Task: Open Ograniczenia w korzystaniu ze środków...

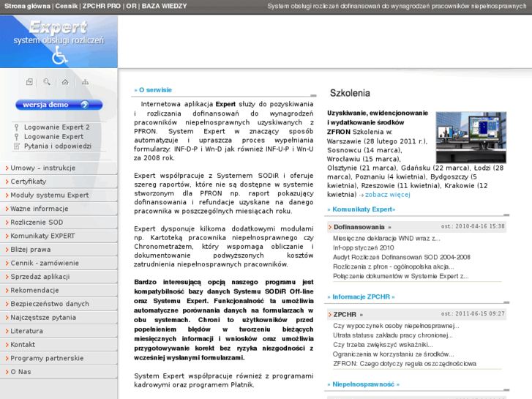Action: (393, 354)
